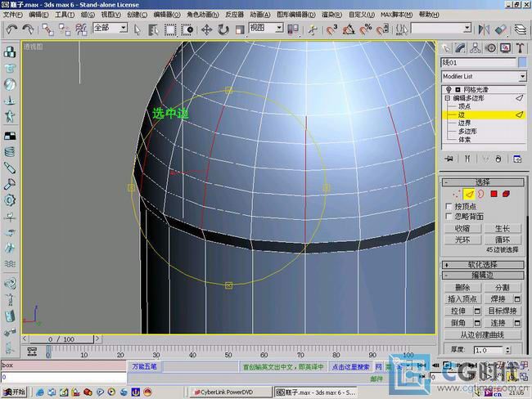This screenshot has width=532, height=399.
Task: Open the selection filter dropdown showing 全部
Action: pos(110,28)
